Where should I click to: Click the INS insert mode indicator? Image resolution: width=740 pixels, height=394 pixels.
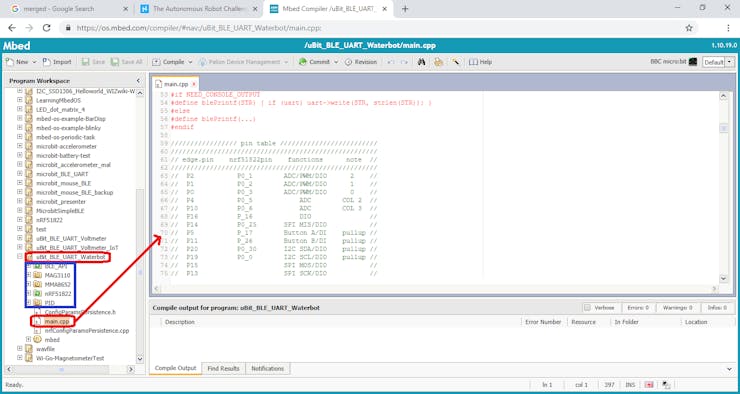[631, 385]
